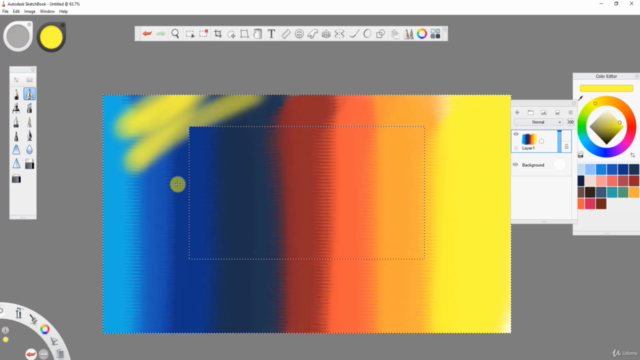Close the Color Editor panel

click(x=636, y=76)
